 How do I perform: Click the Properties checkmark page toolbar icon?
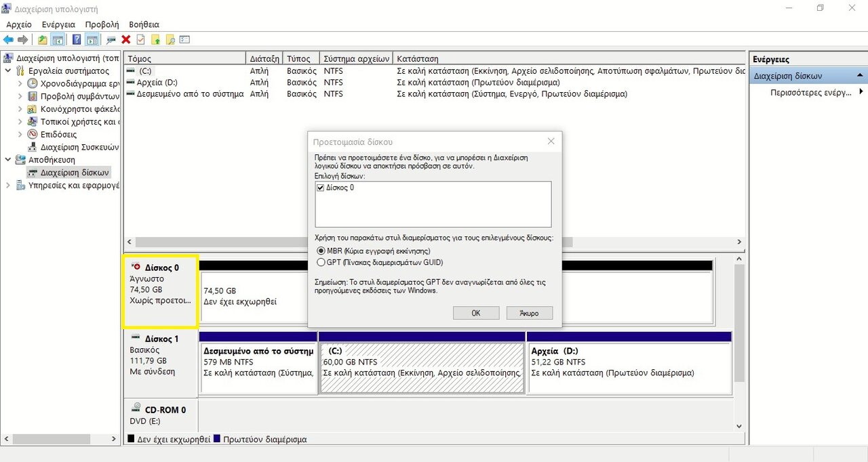click(x=140, y=40)
